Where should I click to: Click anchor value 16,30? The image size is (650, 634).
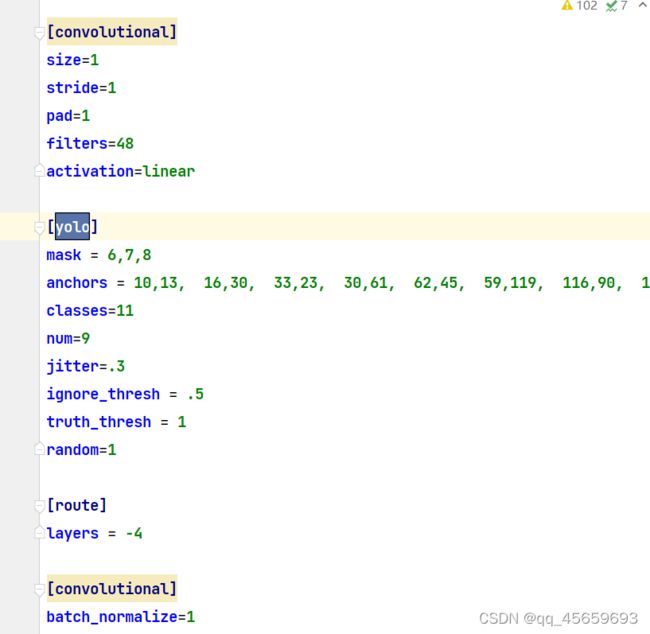coord(225,283)
